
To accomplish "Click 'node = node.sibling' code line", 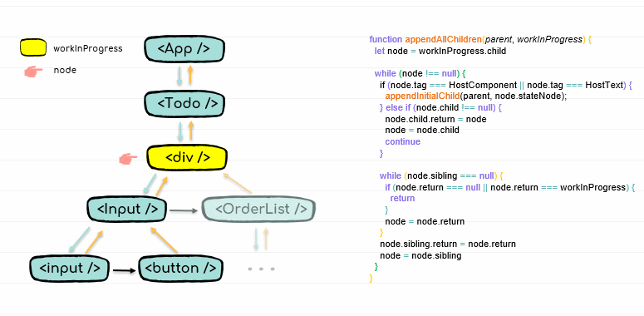I will tap(420, 255).
